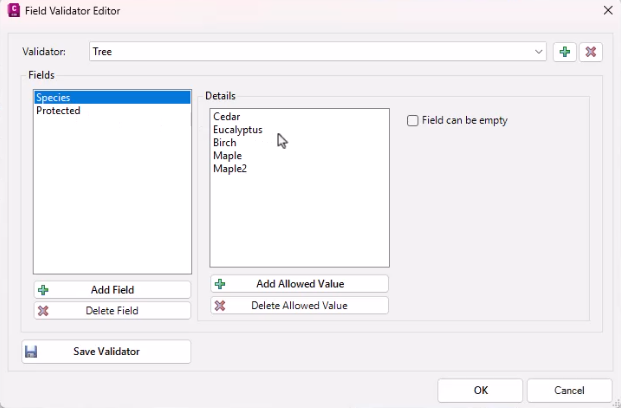Expand the Validator dropdown arrow
The height and width of the screenshot is (408, 621).
click(x=539, y=52)
